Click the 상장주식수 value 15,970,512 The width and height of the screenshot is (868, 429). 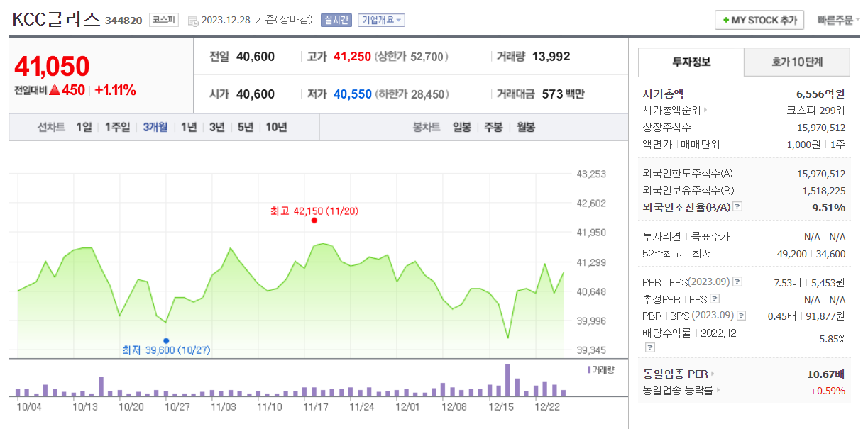point(821,127)
